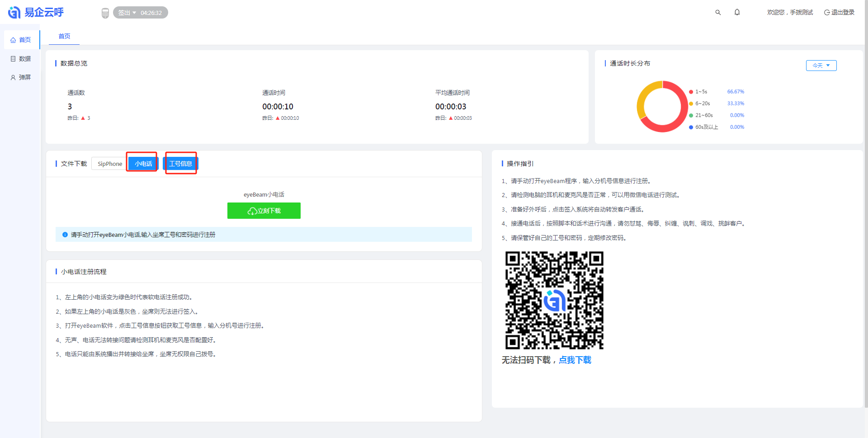The width and height of the screenshot is (868, 438).
Task: Click the 数据总览 section heading
Action: click(74, 63)
